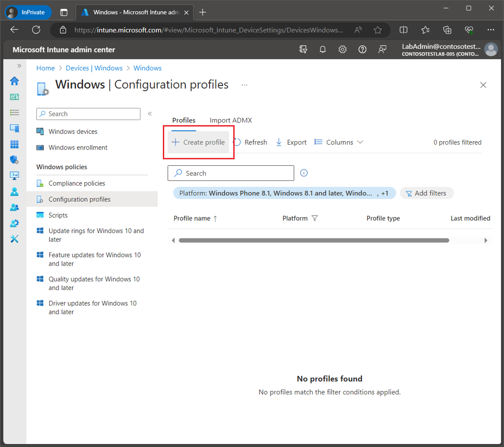Open Columns dropdown
This screenshot has height=447, width=504.
339,142
